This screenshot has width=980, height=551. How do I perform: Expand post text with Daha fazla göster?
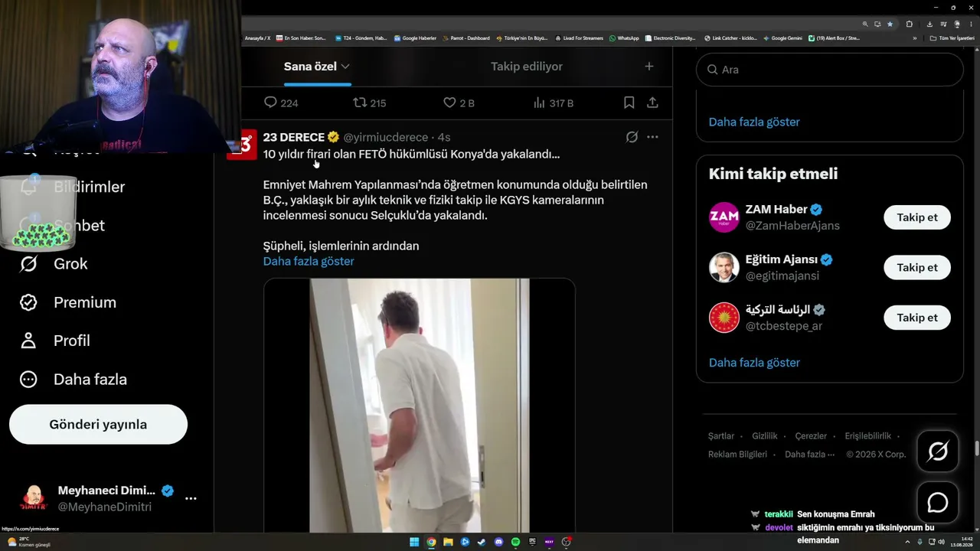(309, 261)
